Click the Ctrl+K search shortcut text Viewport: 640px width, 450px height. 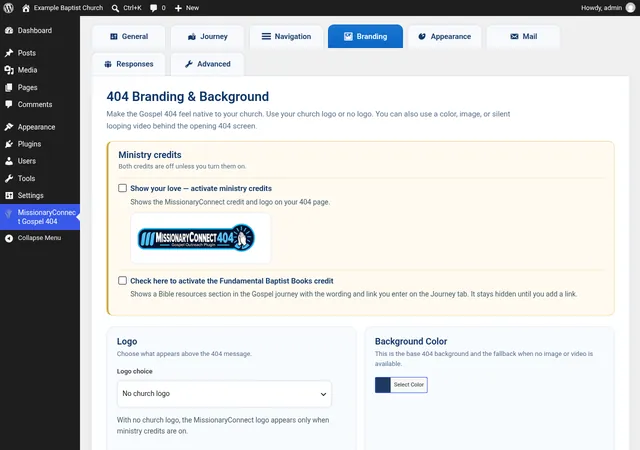[132, 8]
